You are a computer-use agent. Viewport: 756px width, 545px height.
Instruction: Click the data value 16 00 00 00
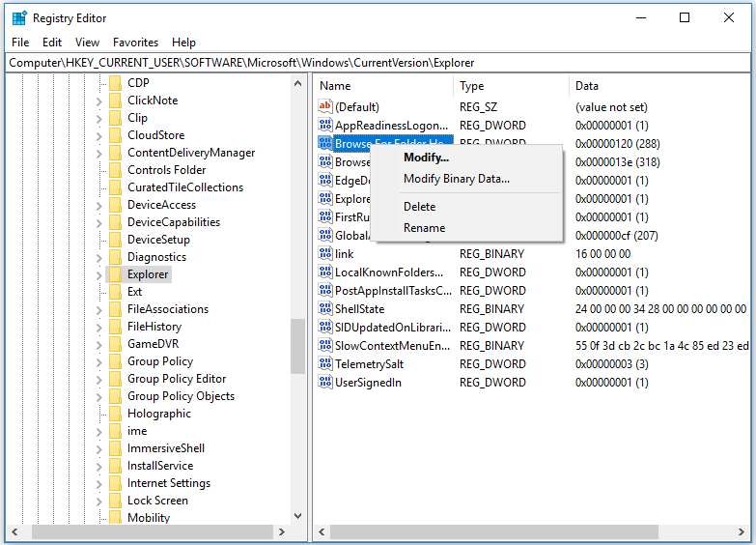602,254
